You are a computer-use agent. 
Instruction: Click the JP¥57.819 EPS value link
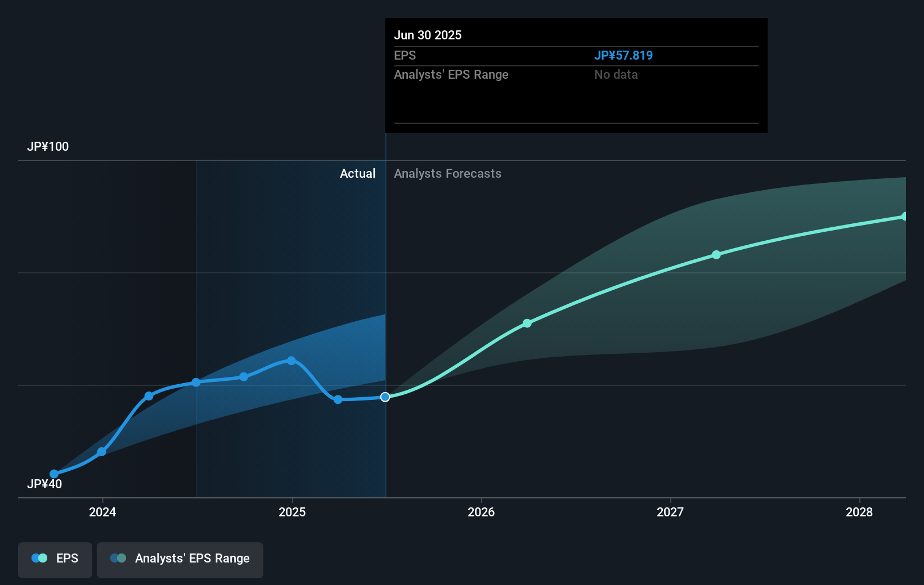coord(624,55)
